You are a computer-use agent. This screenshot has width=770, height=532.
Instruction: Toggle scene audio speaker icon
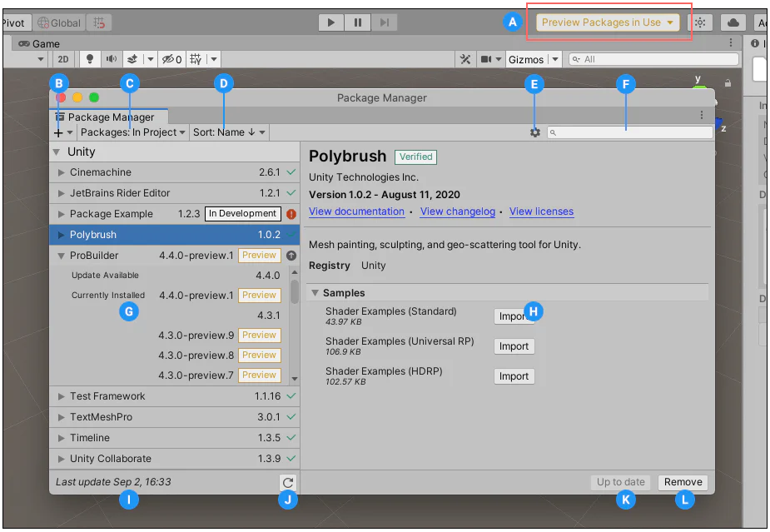pyautogui.click(x=112, y=59)
